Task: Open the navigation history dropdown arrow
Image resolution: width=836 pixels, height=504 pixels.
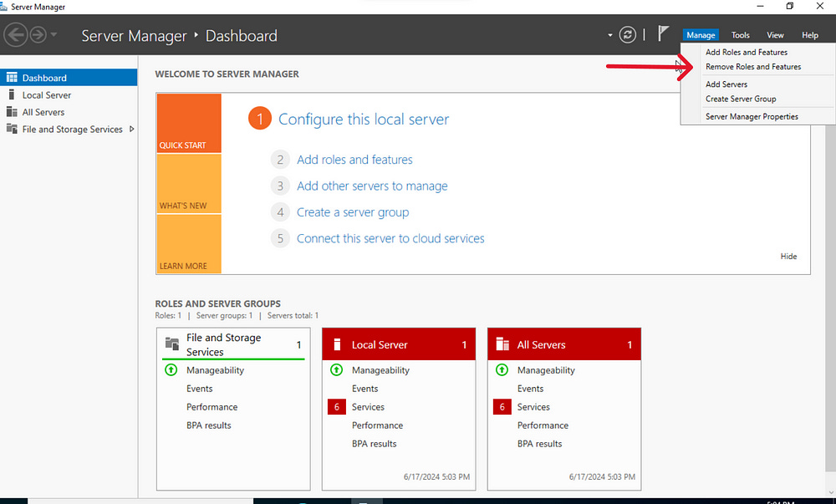Action: tap(54, 35)
